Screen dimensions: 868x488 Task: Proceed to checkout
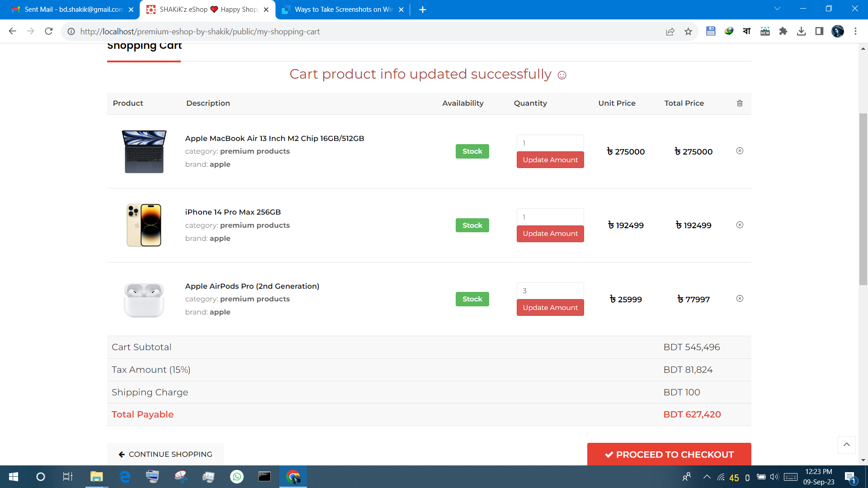click(669, 454)
